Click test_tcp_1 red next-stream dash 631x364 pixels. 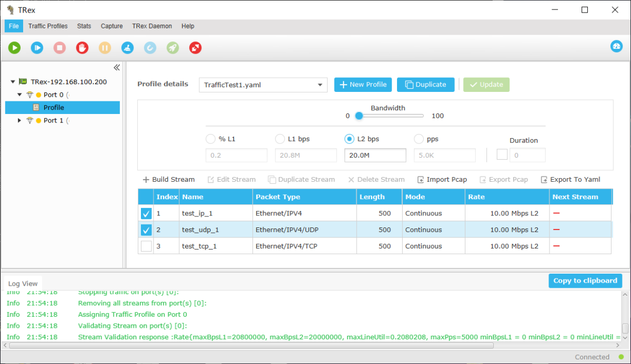pos(556,246)
